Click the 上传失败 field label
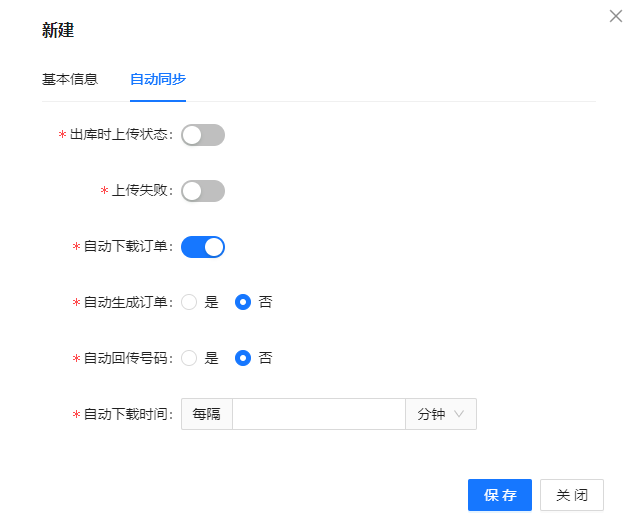This screenshot has width=636, height=526. click(x=139, y=190)
